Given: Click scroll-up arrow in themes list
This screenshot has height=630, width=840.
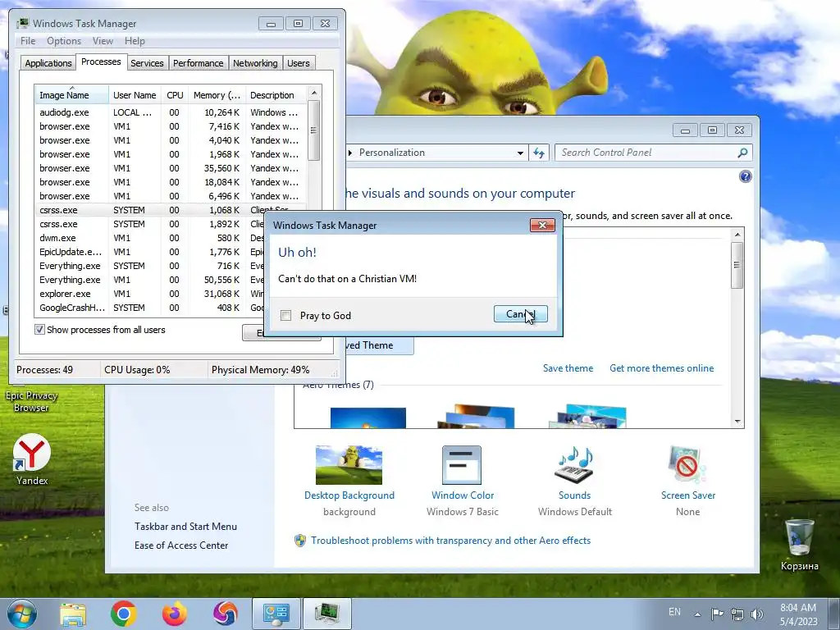Looking at the screenshot, I should pyautogui.click(x=737, y=235).
